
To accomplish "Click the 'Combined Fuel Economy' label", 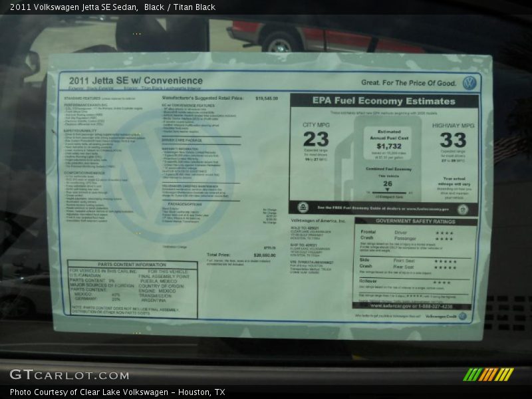I will [x=388, y=169].
